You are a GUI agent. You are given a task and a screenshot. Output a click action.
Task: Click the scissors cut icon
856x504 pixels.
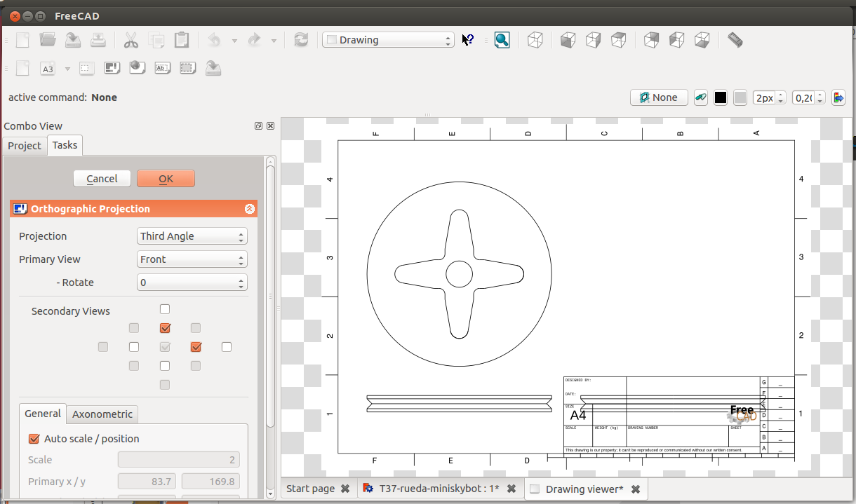click(131, 40)
